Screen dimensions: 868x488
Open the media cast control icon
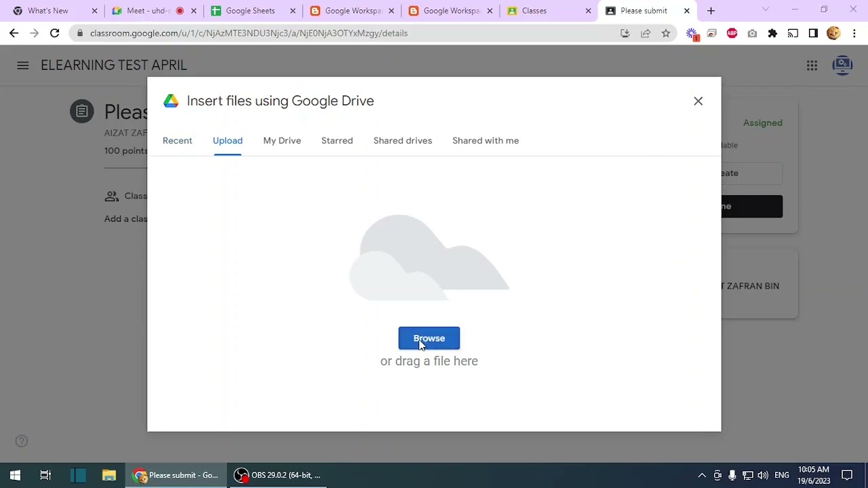click(793, 33)
